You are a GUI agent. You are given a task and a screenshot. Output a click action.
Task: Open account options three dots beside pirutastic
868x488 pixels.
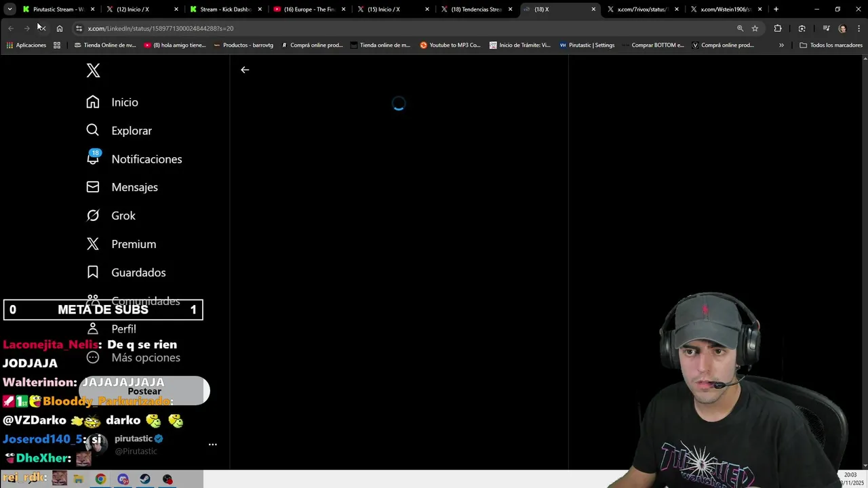pos(212,445)
